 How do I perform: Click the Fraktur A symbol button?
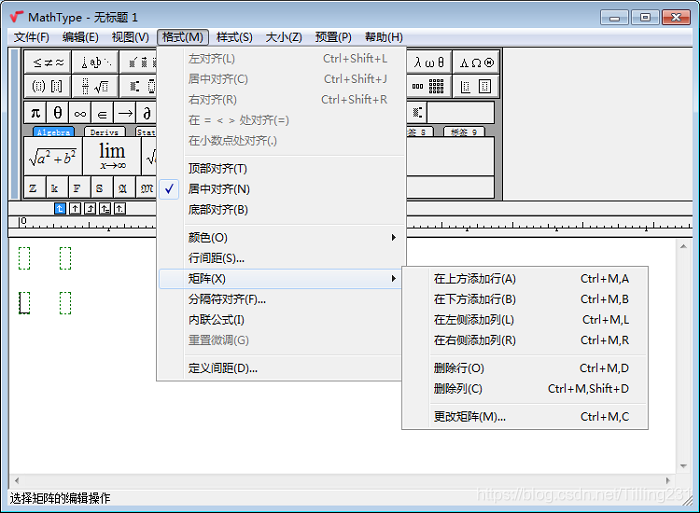tap(125, 188)
